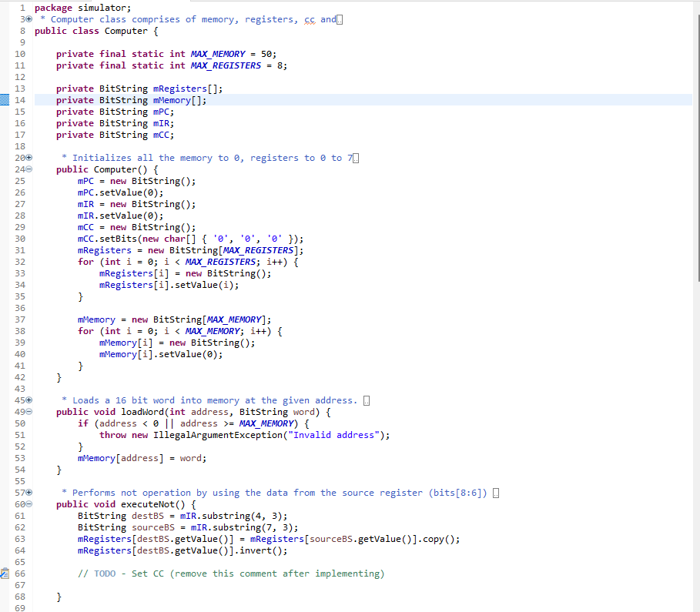Screen dimensions: 700x612
Task: Select the Computer class name on line 8
Action: point(126,31)
